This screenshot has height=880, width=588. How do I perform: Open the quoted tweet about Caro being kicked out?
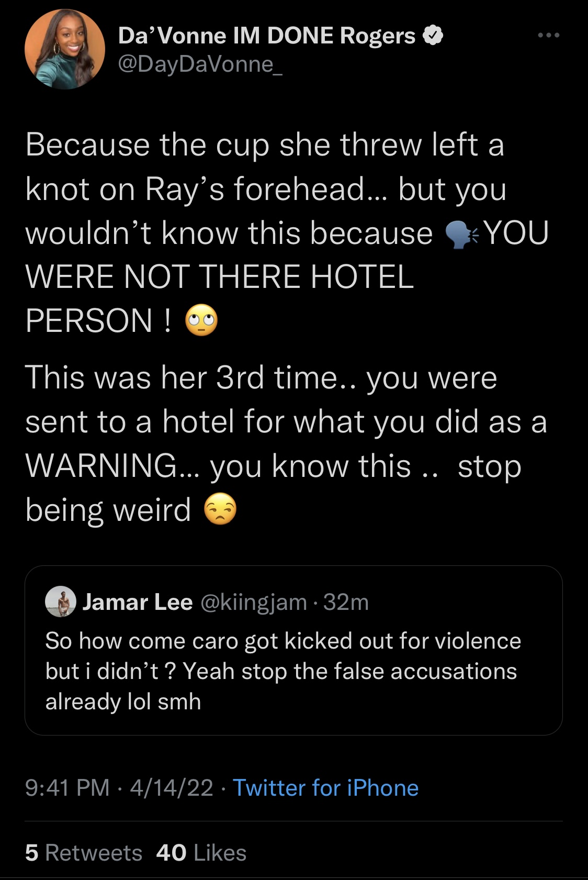click(293, 650)
